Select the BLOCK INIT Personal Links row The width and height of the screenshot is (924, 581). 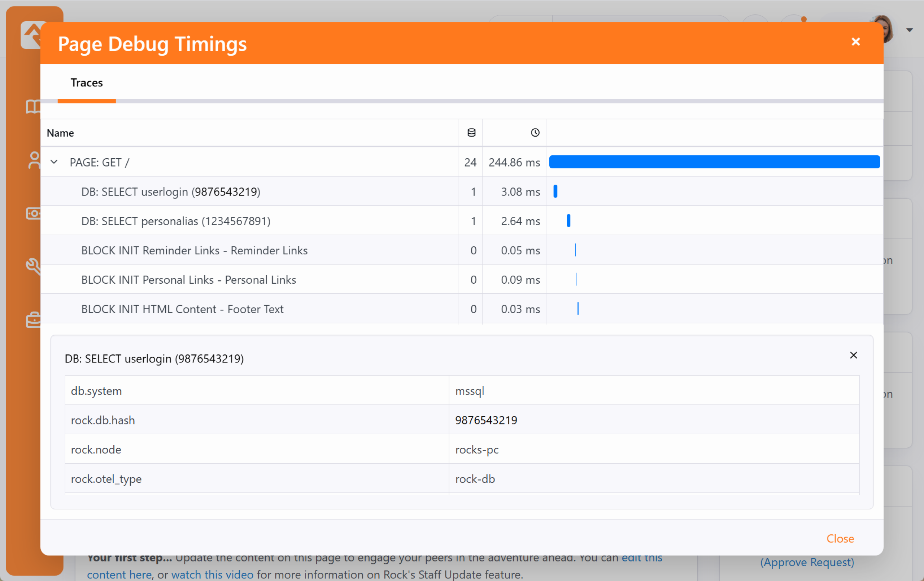coord(188,280)
